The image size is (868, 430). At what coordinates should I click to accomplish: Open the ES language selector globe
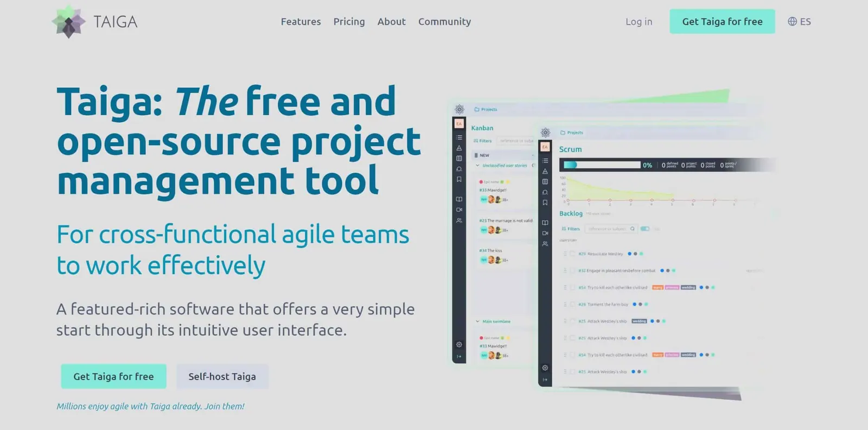point(799,22)
